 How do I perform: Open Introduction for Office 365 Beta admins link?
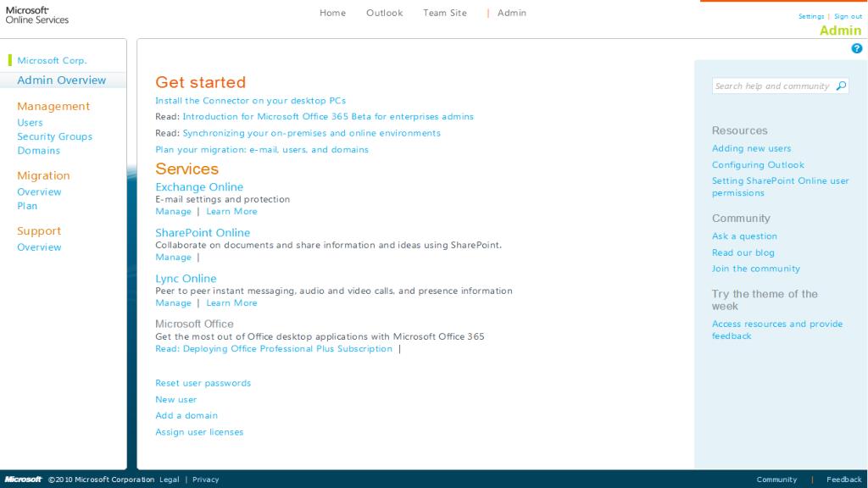pyautogui.click(x=328, y=117)
